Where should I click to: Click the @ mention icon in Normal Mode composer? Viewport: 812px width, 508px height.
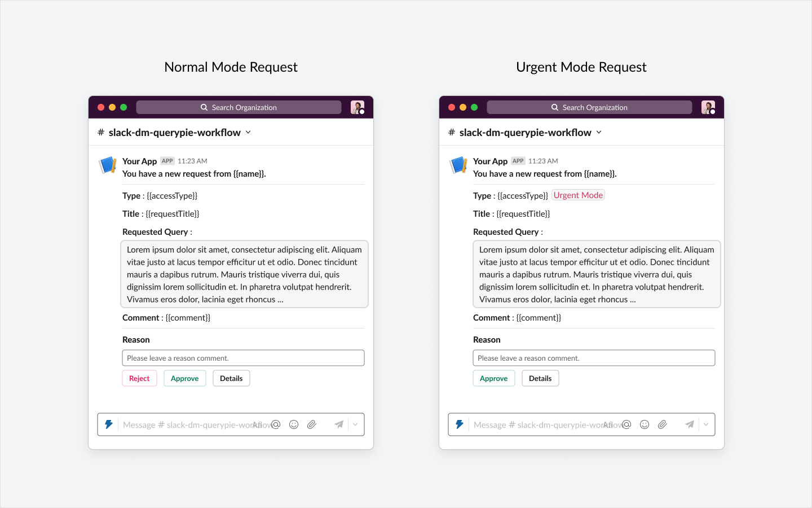[276, 424]
